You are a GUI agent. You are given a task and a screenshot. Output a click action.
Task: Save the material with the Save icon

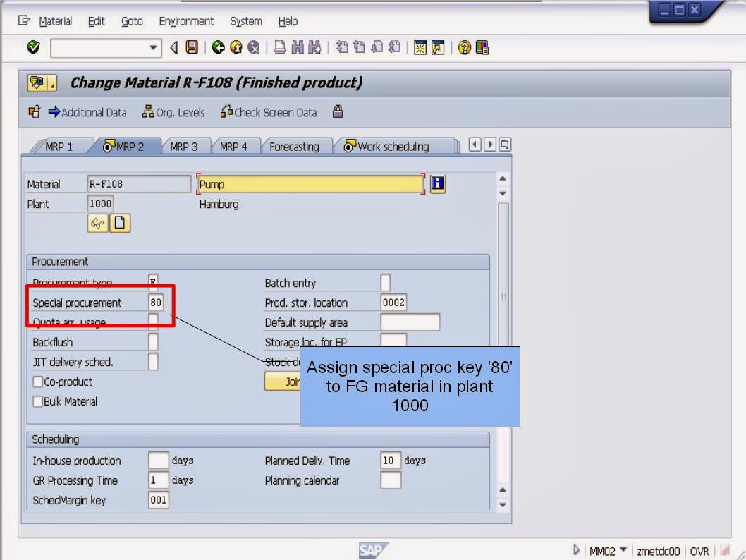[x=193, y=47]
